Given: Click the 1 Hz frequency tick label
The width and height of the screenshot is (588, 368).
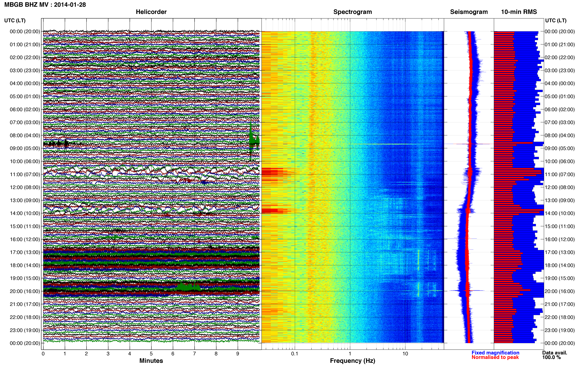Looking at the screenshot, I should (x=350, y=354).
